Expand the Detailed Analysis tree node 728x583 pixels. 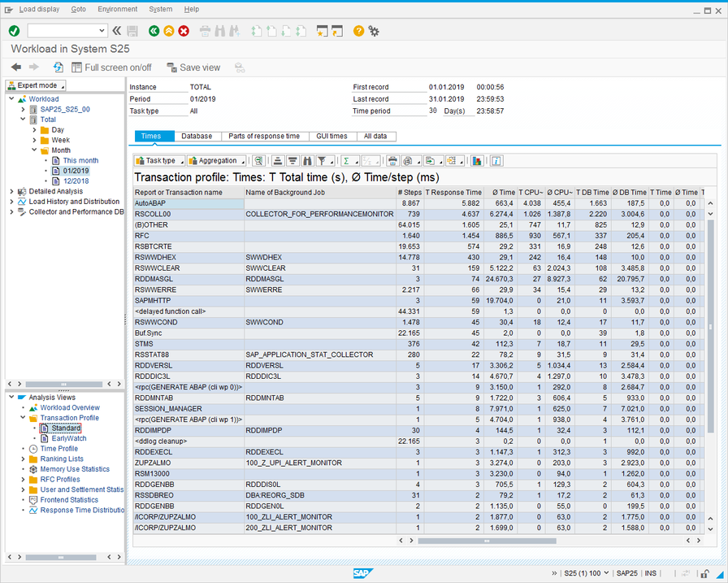[x=13, y=191]
